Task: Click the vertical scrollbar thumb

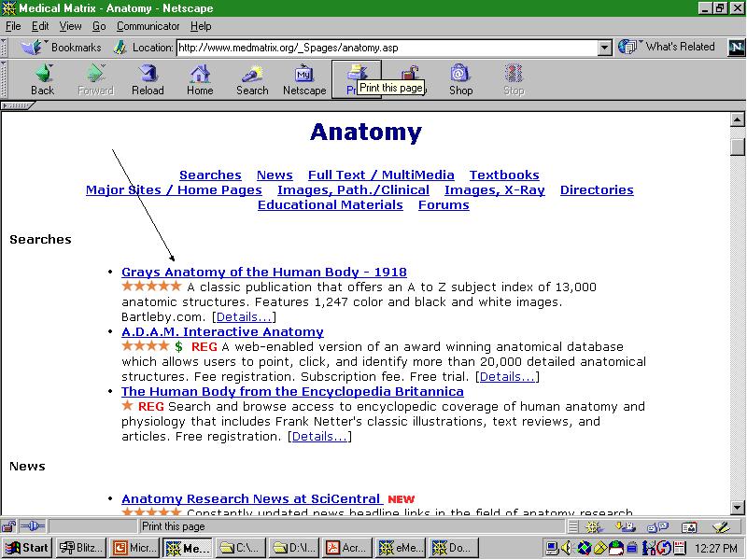Action: click(x=738, y=147)
